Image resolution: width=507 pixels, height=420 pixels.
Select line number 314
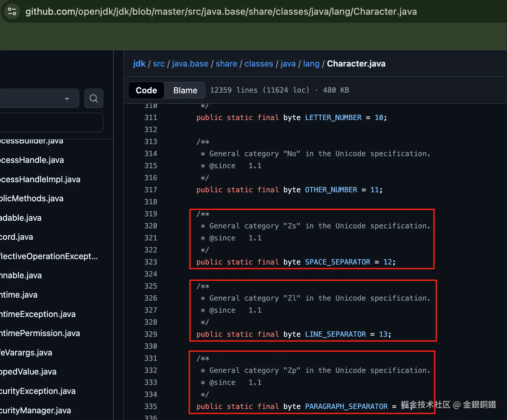(150, 153)
